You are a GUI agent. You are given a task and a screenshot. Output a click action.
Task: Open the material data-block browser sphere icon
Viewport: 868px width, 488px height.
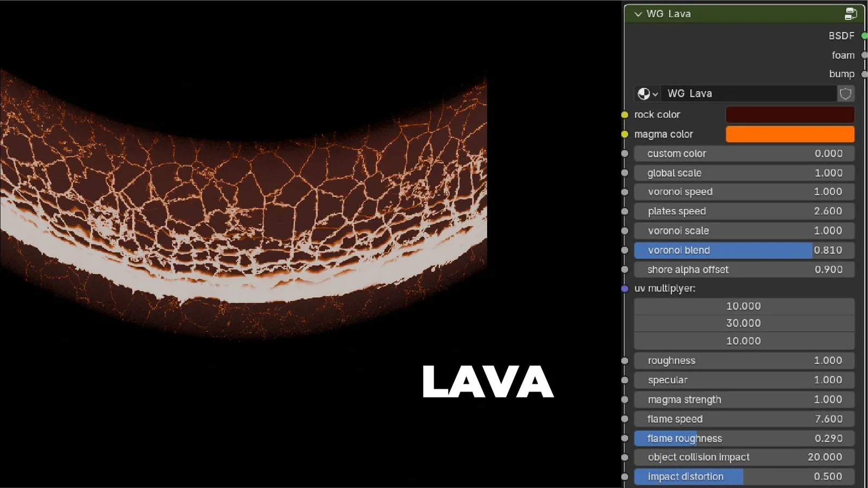(x=643, y=93)
